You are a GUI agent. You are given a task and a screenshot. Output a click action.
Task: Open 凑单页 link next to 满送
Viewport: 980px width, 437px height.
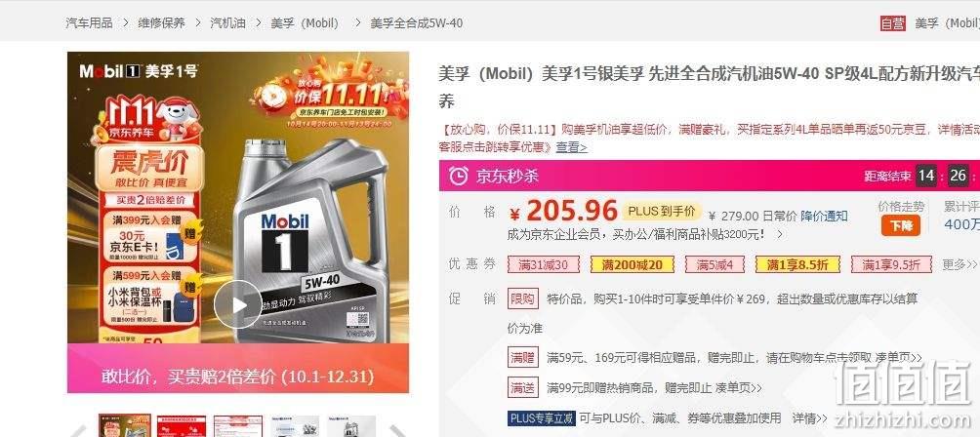(x=739, y=387)
